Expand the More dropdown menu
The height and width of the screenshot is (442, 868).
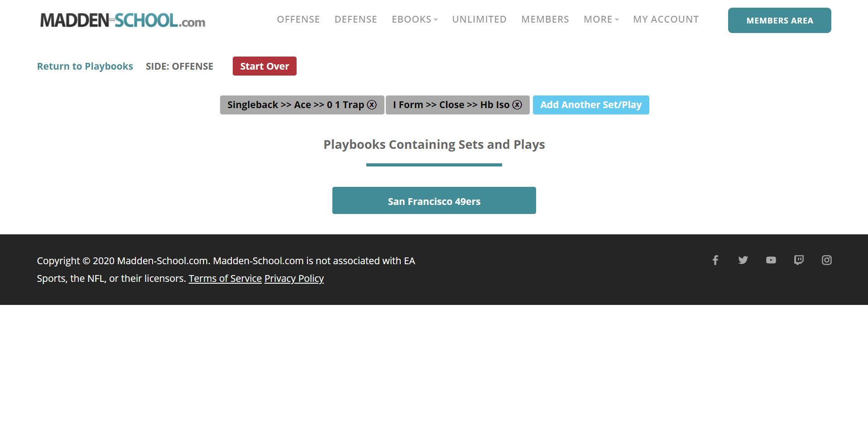coord(601,19)
